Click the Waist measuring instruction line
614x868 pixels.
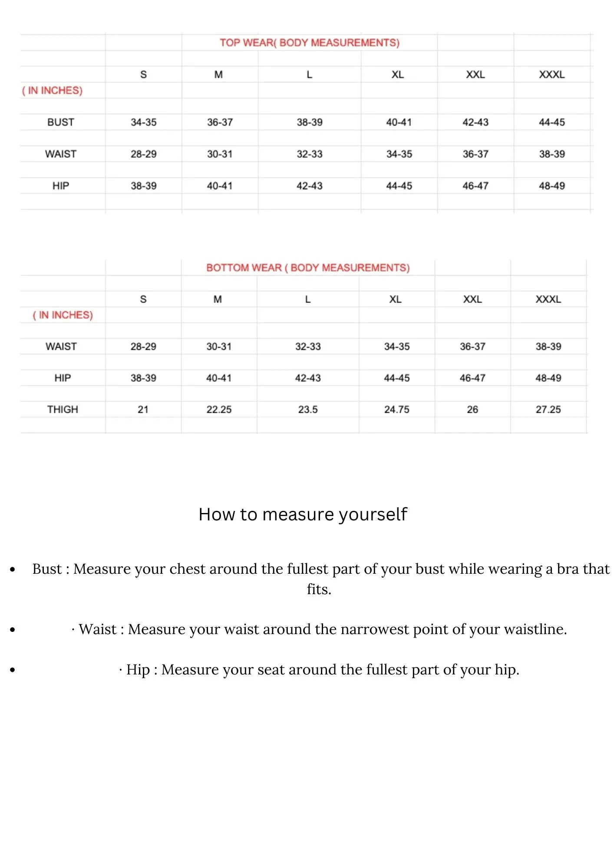coord(320,629)
